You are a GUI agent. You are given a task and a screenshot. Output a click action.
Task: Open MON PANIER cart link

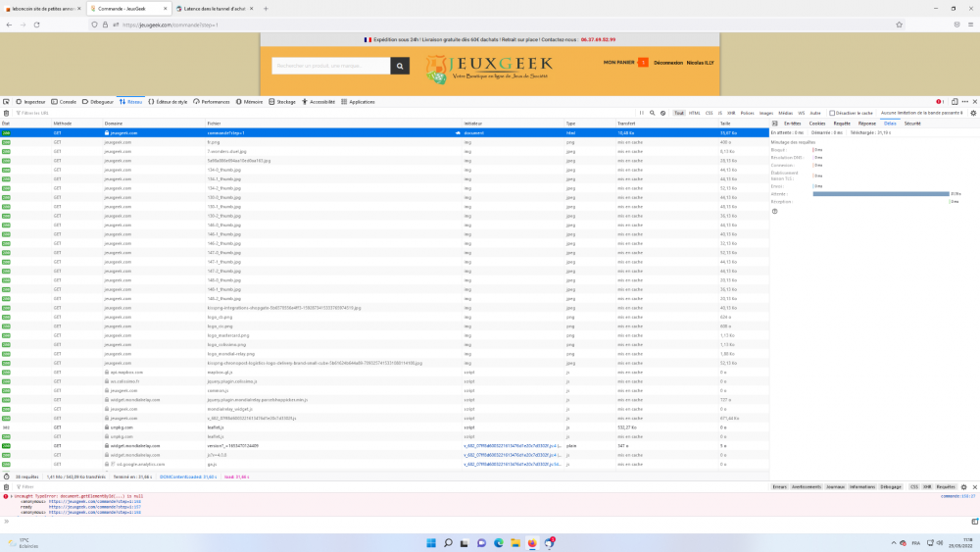pos(625,63)
